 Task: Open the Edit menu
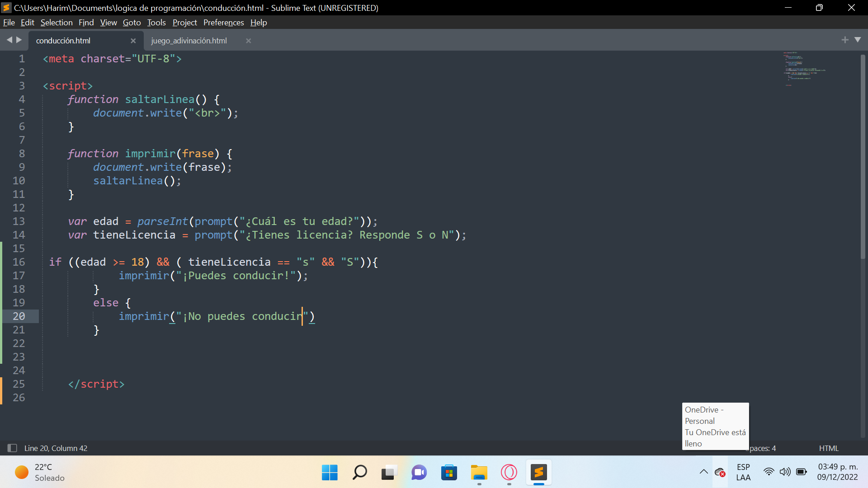pos(27,23)
